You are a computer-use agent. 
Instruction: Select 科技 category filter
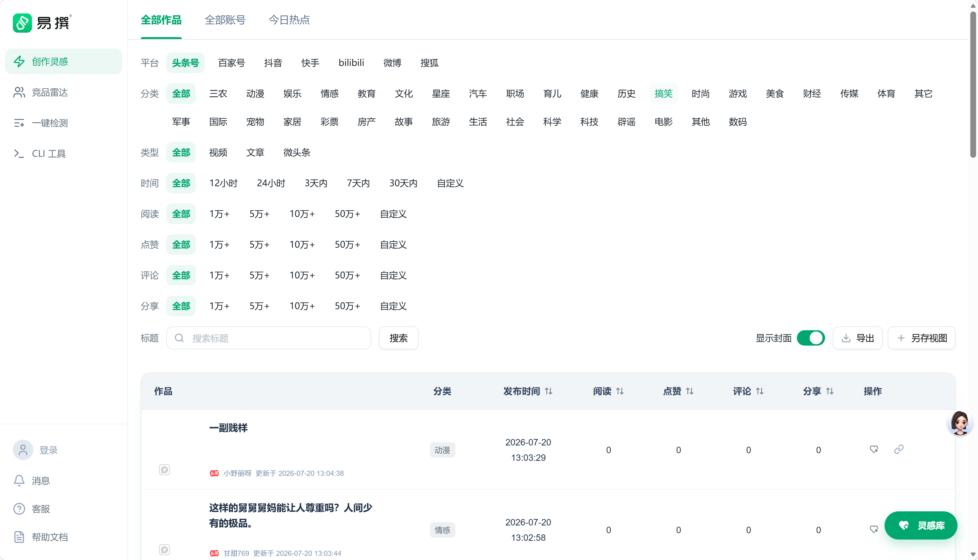589,122
